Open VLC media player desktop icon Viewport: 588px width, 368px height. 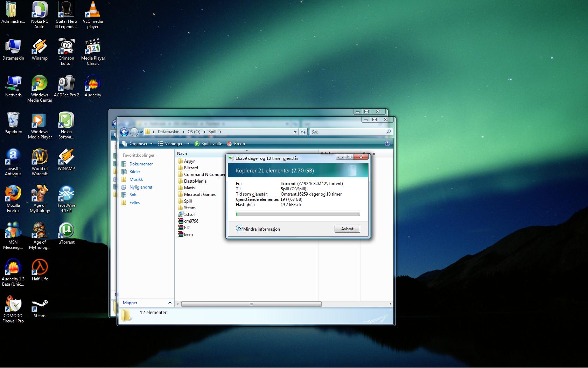tap(93, 15)
